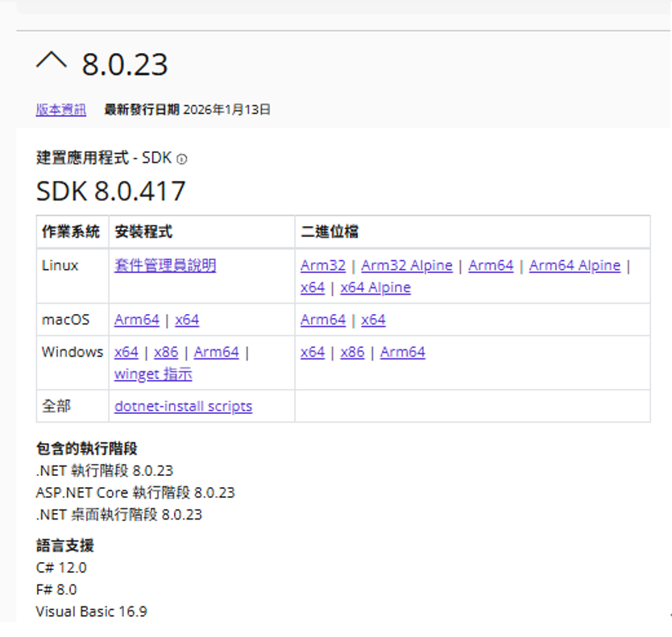Open Linux 套件管理員說明 link
The height and width of the screenshot is (637, 672).
(165, 266)
